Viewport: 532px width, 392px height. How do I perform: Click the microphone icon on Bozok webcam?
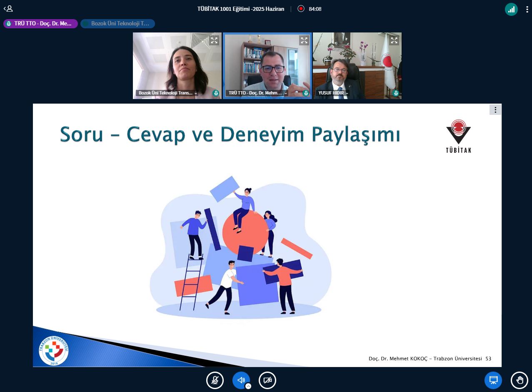[x=216, y=93]
